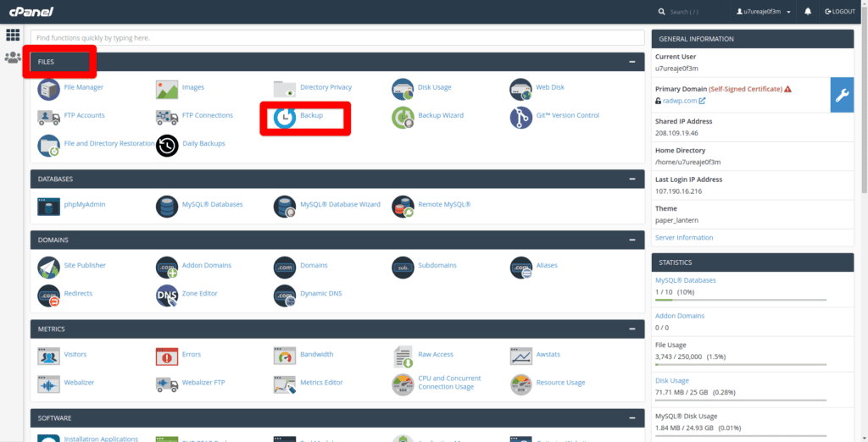Image resolution: width=868 pixels, height=442 pixels.
Task: Launch phpMyAdmin via its icon
Action: click(x=48, y=205)
